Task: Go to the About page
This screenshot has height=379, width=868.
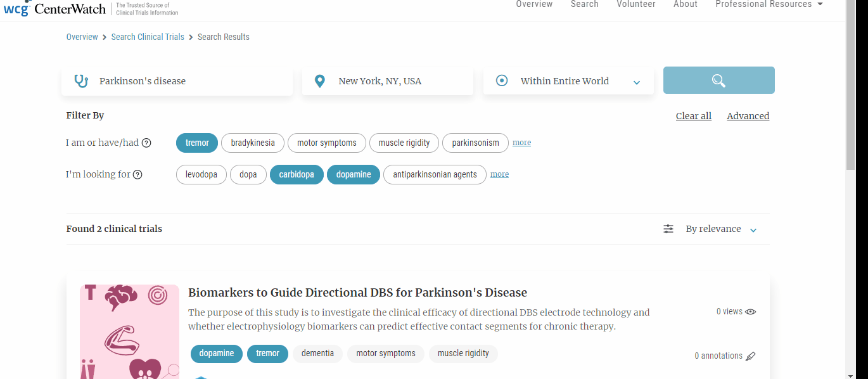Action: (x=685, y=4)
